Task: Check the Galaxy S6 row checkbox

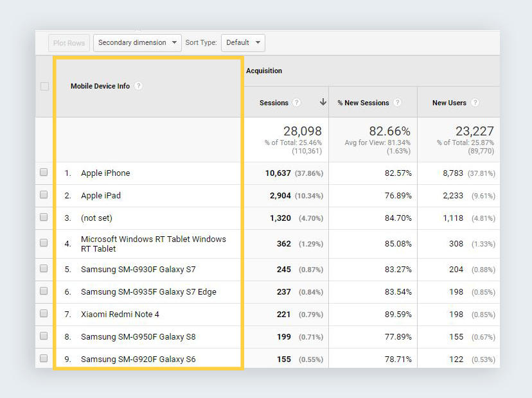Action: point(44,358)
